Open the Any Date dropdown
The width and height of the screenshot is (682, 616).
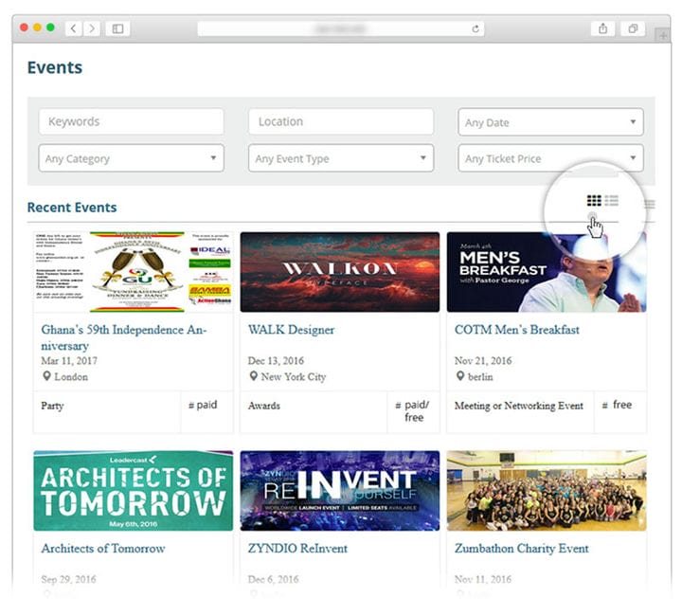550,122
